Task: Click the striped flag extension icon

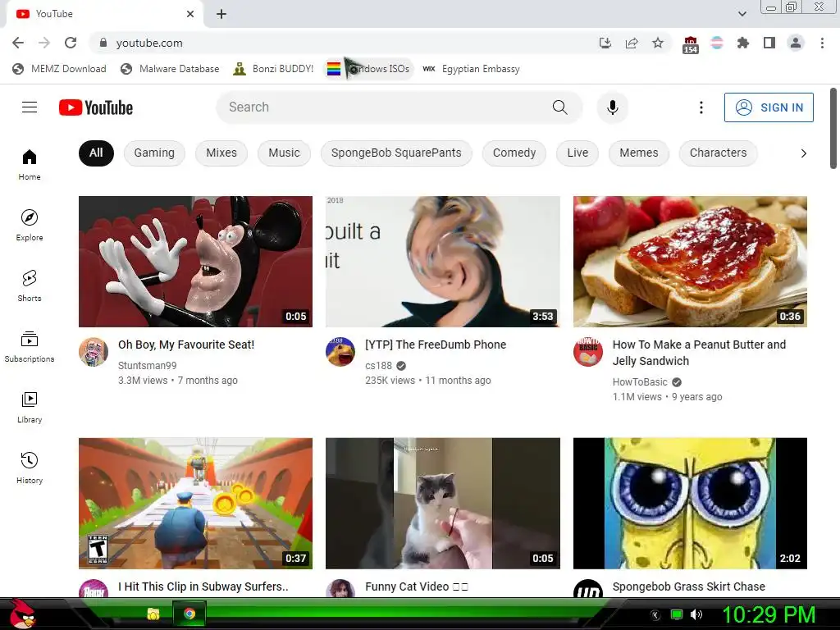Action: click(x=717, y=43)
